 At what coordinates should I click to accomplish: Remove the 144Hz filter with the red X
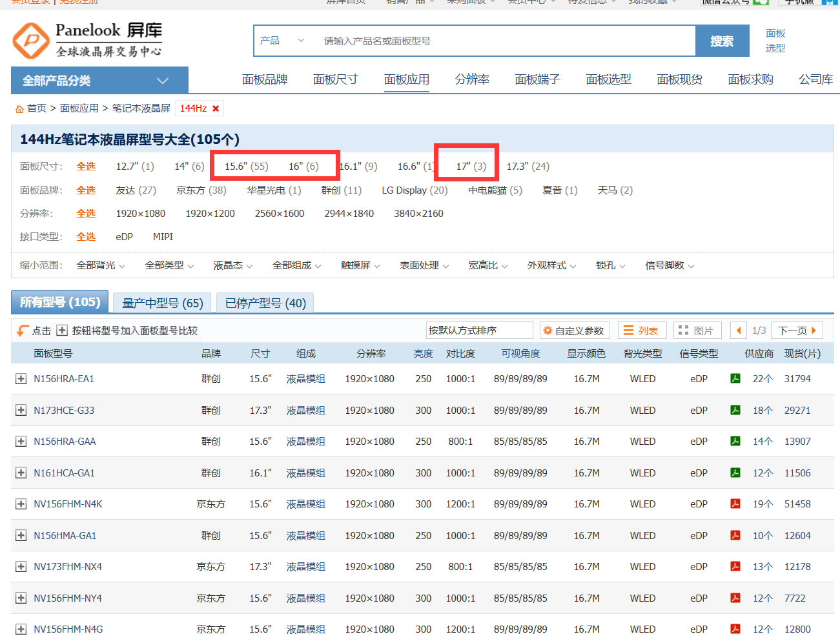pos(216,108)
